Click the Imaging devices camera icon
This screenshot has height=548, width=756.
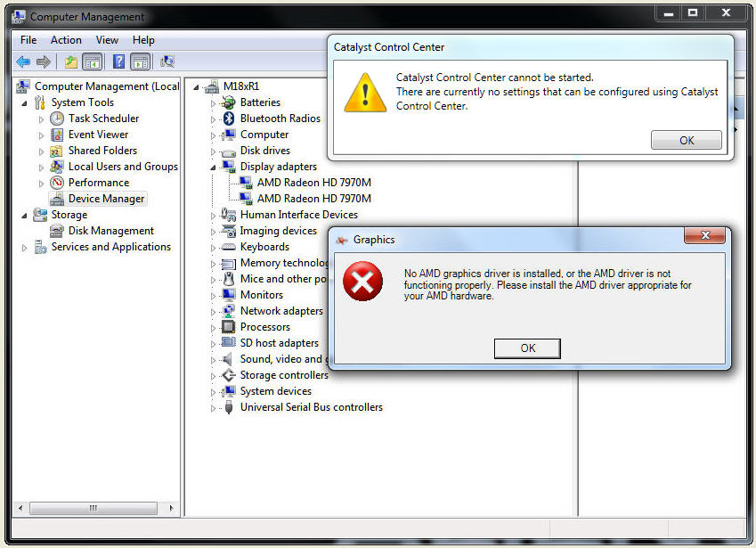[228, 231]
